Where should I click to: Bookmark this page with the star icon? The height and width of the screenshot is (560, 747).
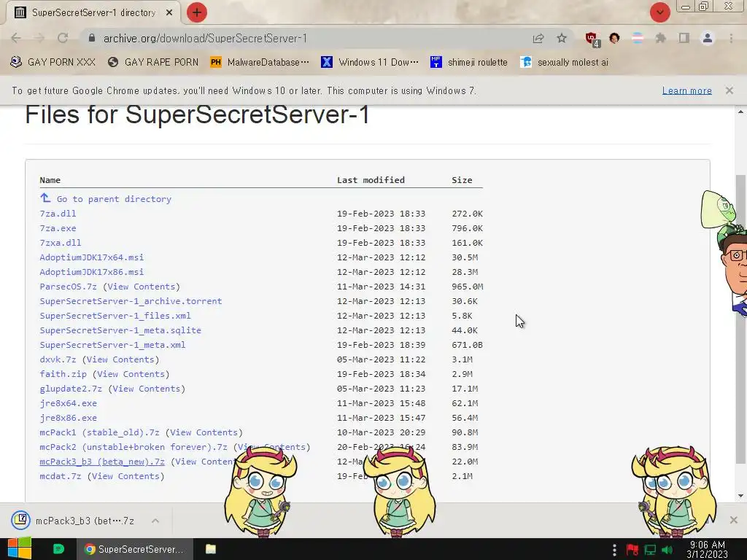(562, 38)
